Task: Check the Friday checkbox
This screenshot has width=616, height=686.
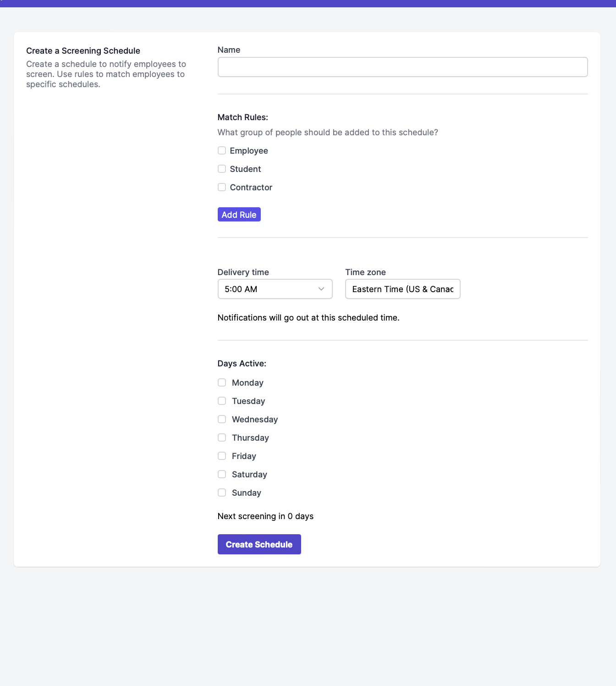Action: coord(222,456)
